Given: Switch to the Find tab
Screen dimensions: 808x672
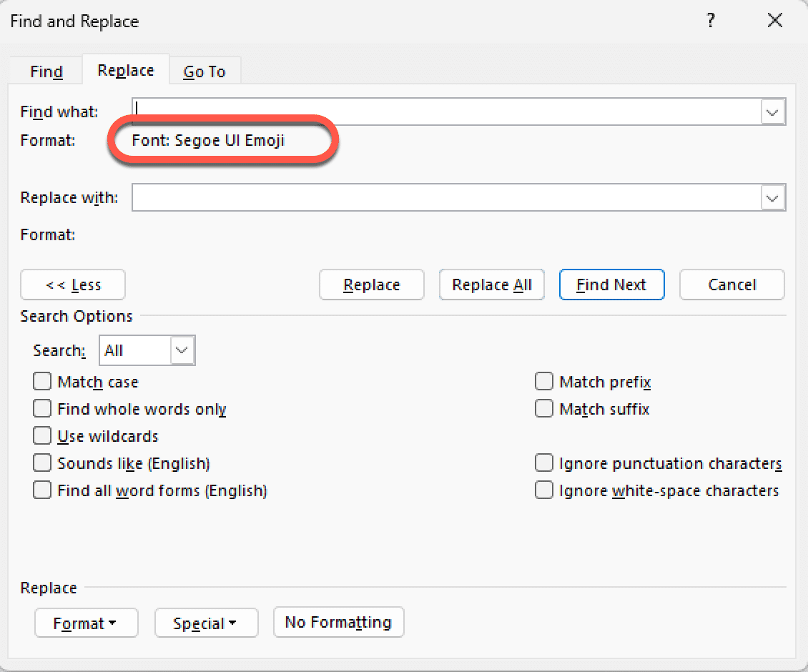Looking at the screenshot, I should point(46,71).
